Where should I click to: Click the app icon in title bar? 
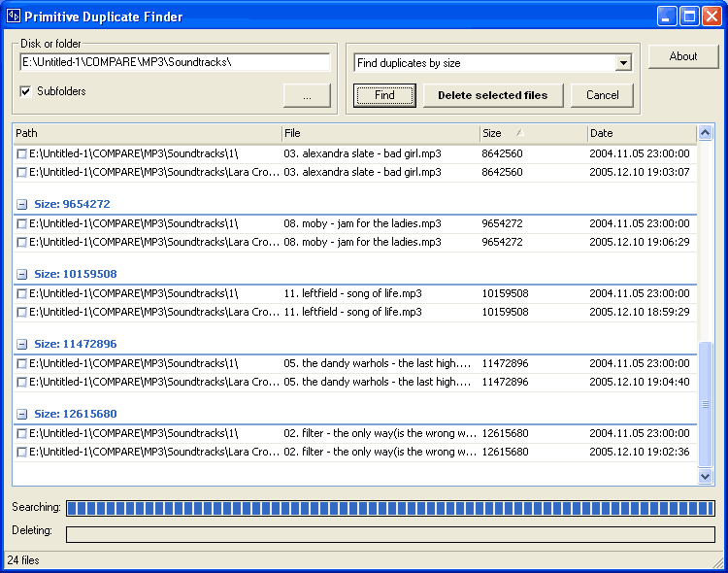14,16
